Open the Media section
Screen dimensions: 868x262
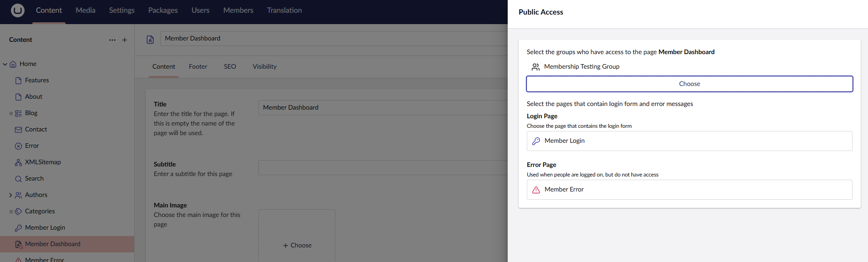tap(86, 10)
